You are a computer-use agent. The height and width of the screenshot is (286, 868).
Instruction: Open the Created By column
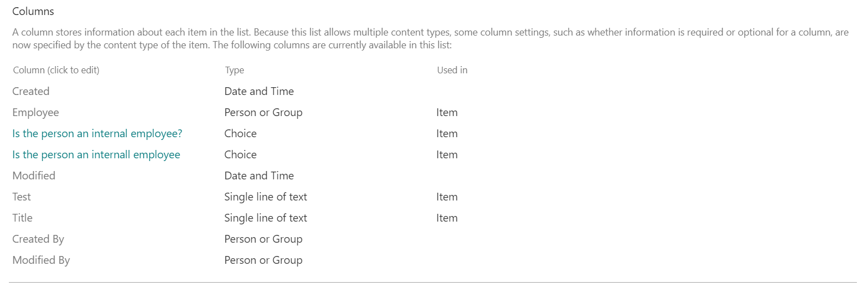point(38,239)
